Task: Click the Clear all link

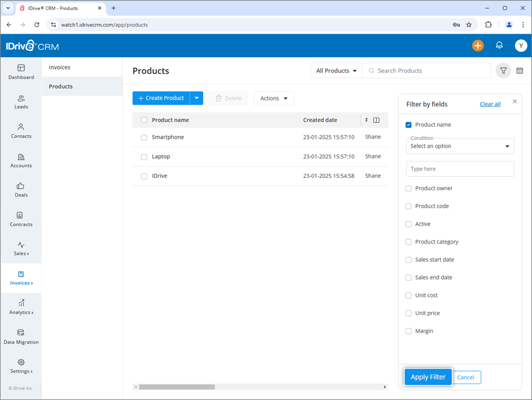Action: coord(490,104)
